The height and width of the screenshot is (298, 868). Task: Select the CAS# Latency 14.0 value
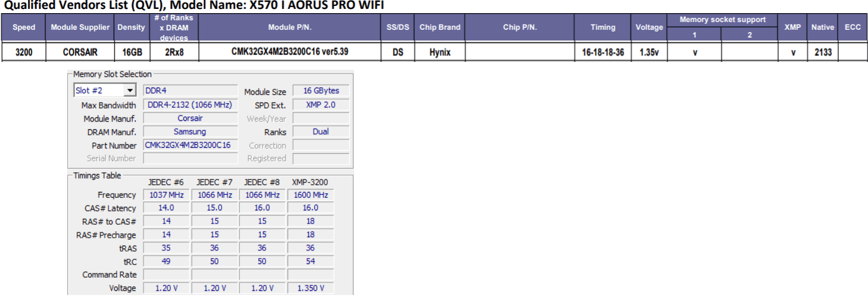coord(166,208)
